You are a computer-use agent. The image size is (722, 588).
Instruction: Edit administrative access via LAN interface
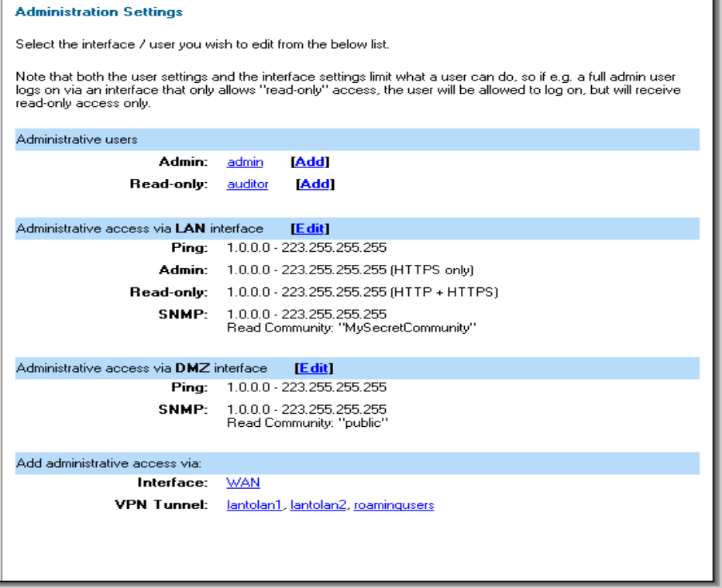tap(310, 229)
